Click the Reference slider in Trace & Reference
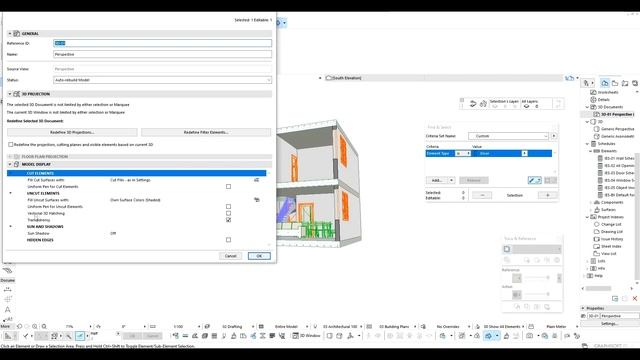640x360 pixels. [537, 278]
